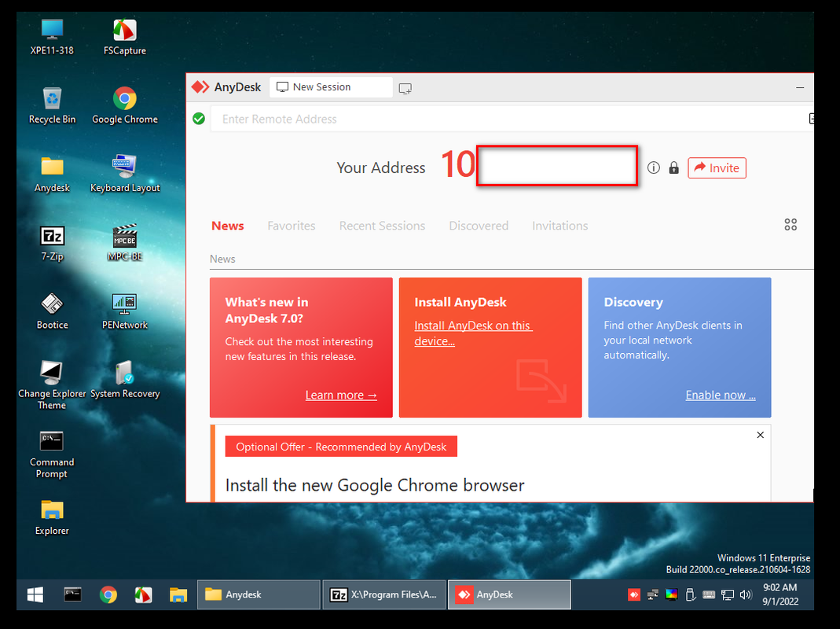Open Command Prompt desktop shortcut
Image resolution: width=840 pixels, height=629 pixels.
[x=52, y=454]
